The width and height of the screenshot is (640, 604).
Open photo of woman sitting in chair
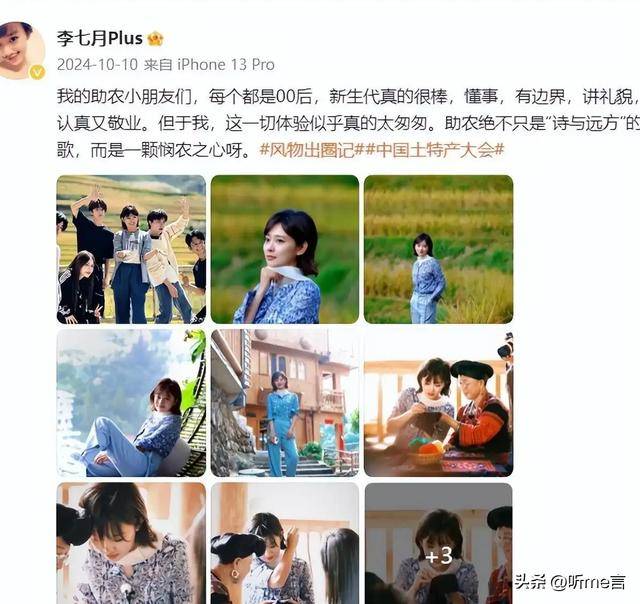(x=131, y=403)
